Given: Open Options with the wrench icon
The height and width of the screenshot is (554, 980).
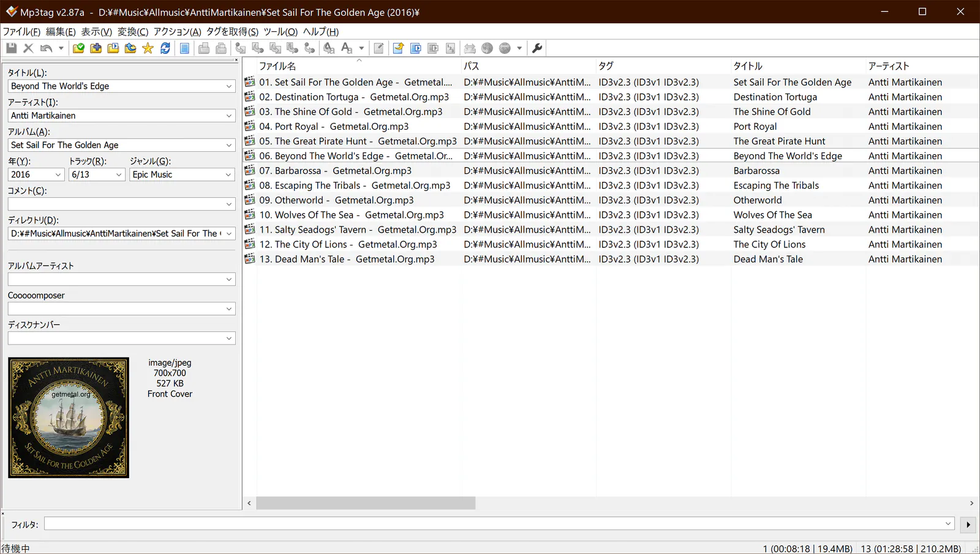Looking at the screenshot, I should [x=537, y=48].
